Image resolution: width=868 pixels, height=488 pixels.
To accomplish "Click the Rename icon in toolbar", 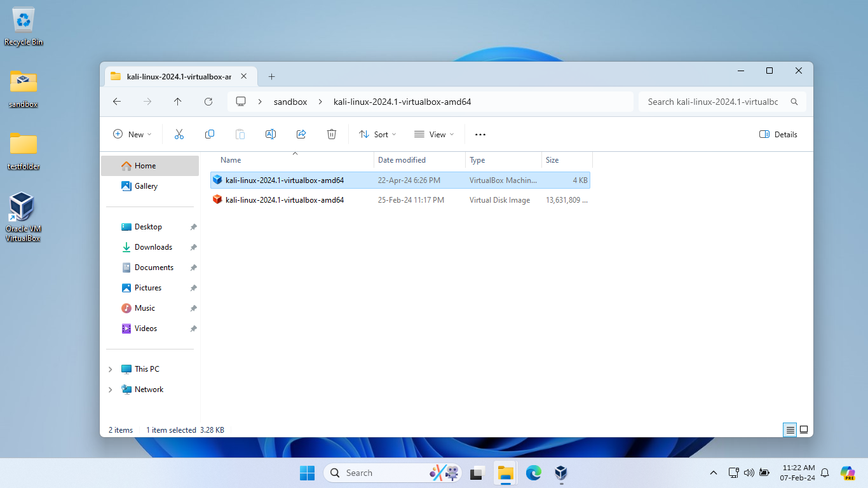I will (x=270, y=134).
